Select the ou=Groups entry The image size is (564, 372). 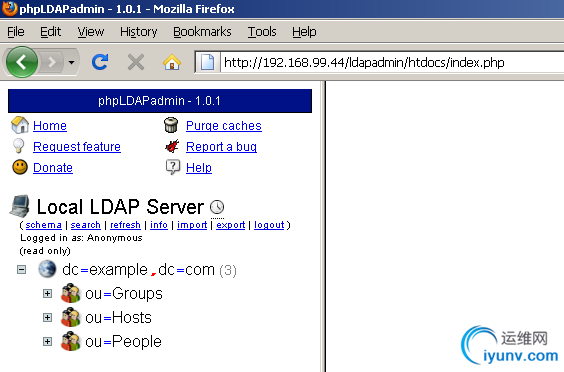pyautogui.click(x=124, y=294)
